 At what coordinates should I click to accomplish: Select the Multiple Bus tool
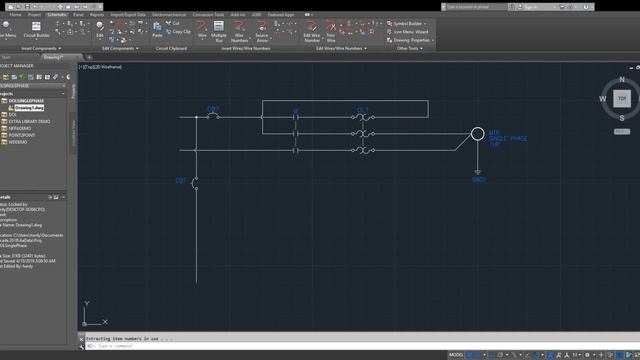tap(219, 31)
